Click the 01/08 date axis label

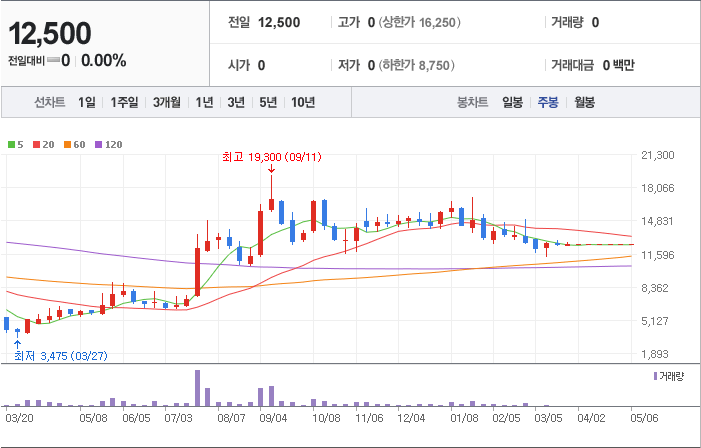click(464, 418)
